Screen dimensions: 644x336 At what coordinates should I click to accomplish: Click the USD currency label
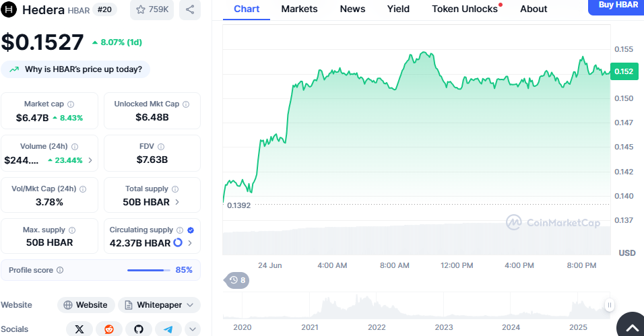point(627,253)
